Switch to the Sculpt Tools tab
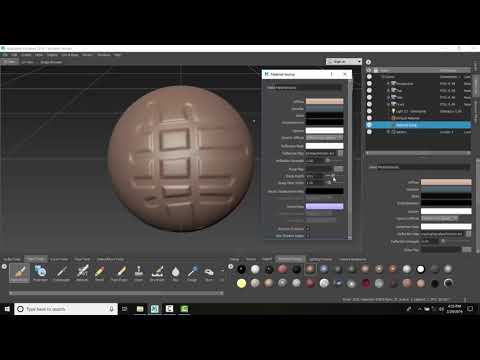 pos(12,259)
